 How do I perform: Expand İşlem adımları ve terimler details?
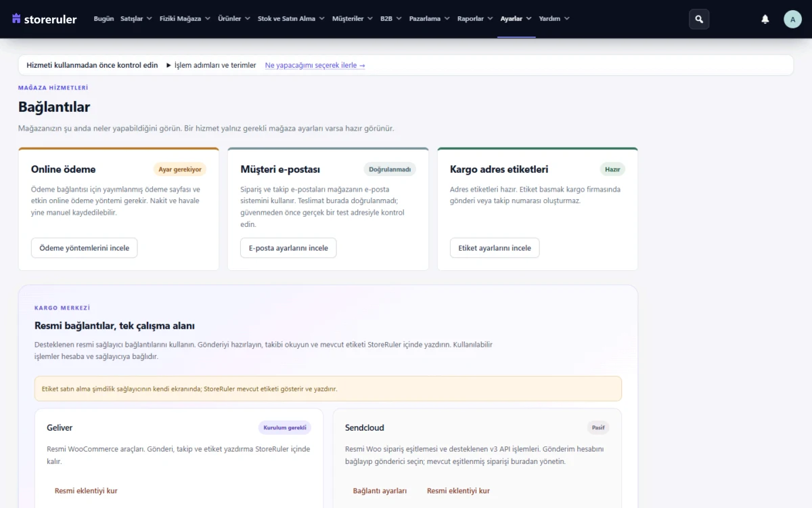pos(211,66)
